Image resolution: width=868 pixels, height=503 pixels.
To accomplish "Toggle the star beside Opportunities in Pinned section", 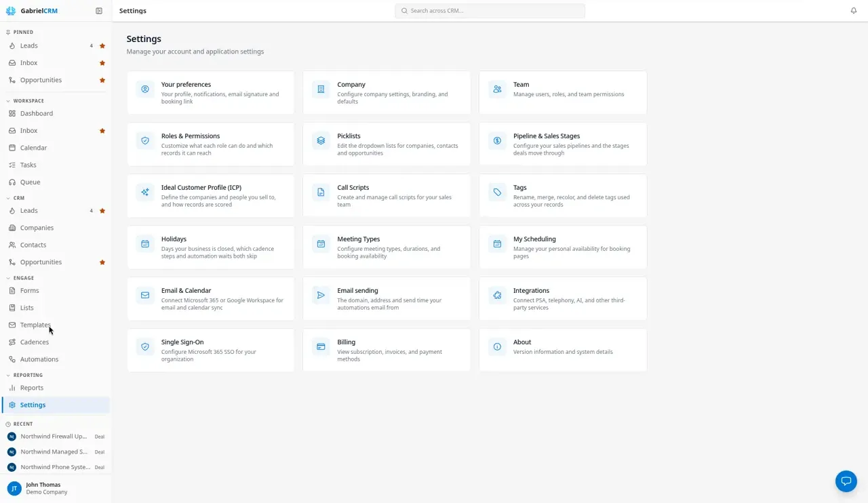I will click(x=102, y=80).
